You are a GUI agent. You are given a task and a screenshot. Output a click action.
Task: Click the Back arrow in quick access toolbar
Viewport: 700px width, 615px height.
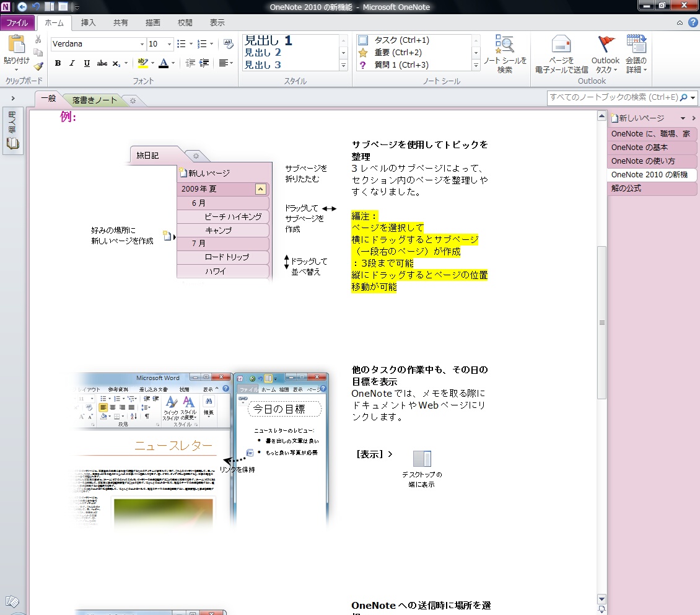point(22,7)
